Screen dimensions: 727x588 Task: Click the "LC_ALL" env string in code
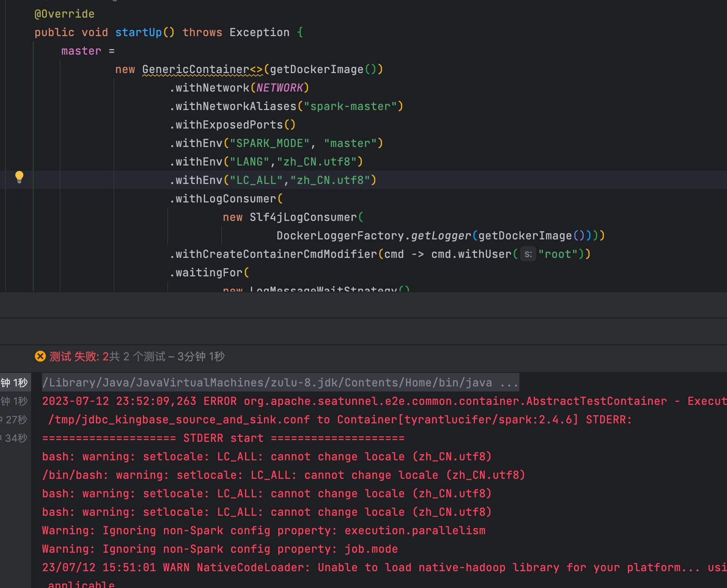click(x=256, y=180)
